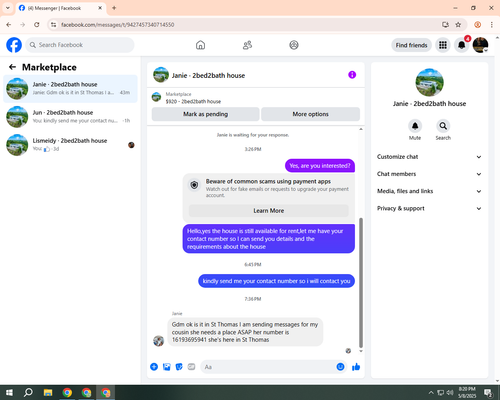500x400 pixels.
Task: Bookmark this page with the star icon
Action: click(458, 25)
